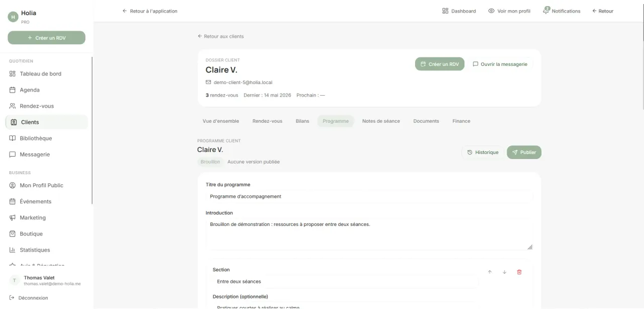Open Ouvrir la messagerie button
The image size is (644, 309).
click(500, 64)
